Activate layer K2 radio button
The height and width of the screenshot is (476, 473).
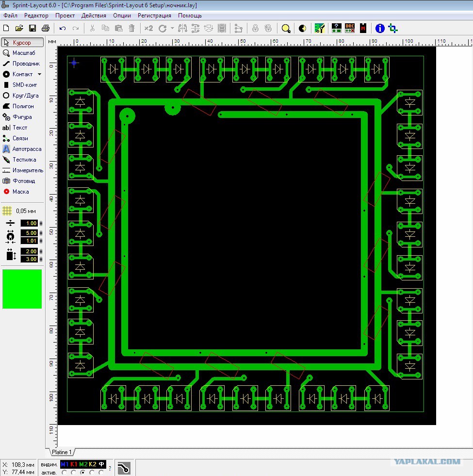[92, 472]
